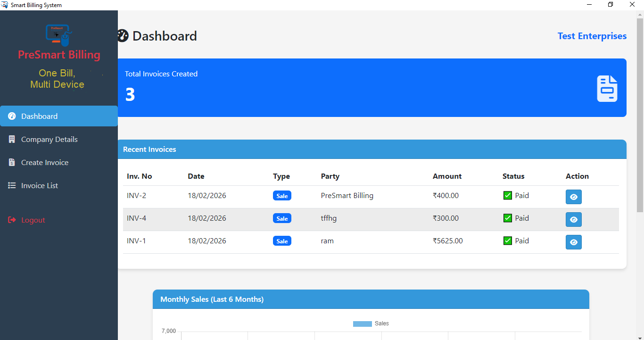The height and width of the screenshot is (340, 644).
Task: Click the party name ram in Recent Invoices
Action: coord(327,240)
